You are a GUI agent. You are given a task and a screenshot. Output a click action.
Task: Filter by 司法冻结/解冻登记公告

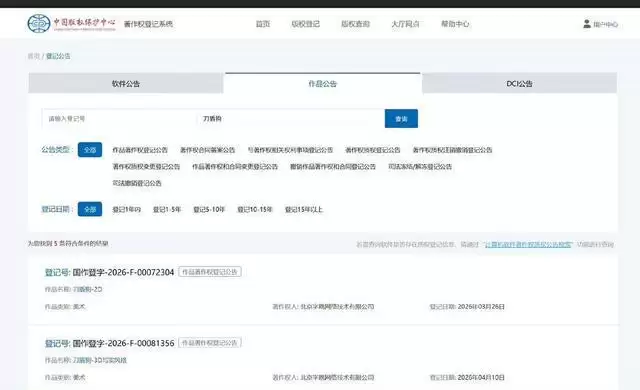point(420,167)
